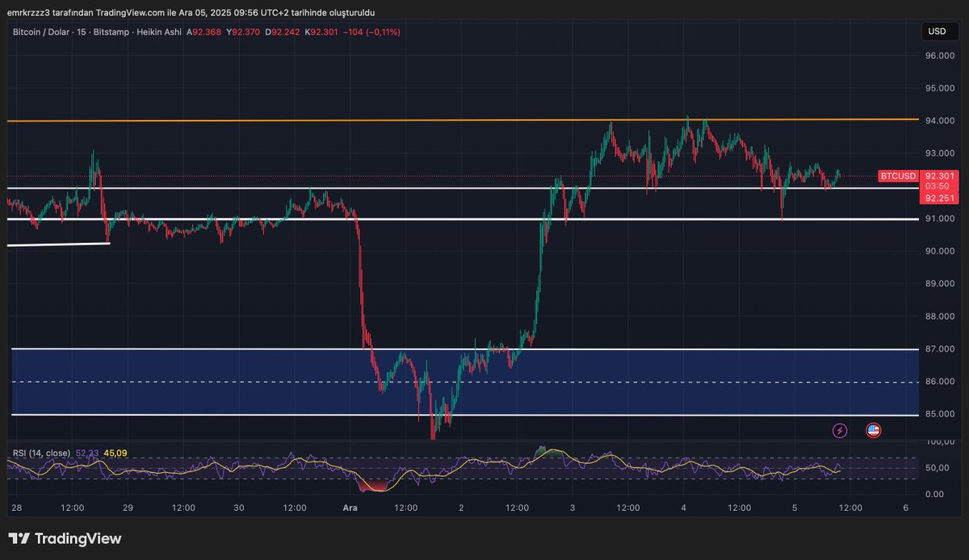Click 50,00 on the RSI axis
Viewport: 969px width, 560px height.
(936, 468)
